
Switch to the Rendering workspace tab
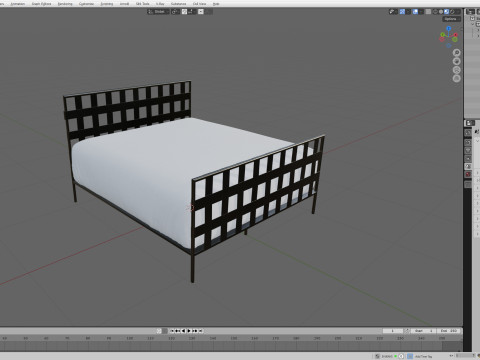point(65,4)
